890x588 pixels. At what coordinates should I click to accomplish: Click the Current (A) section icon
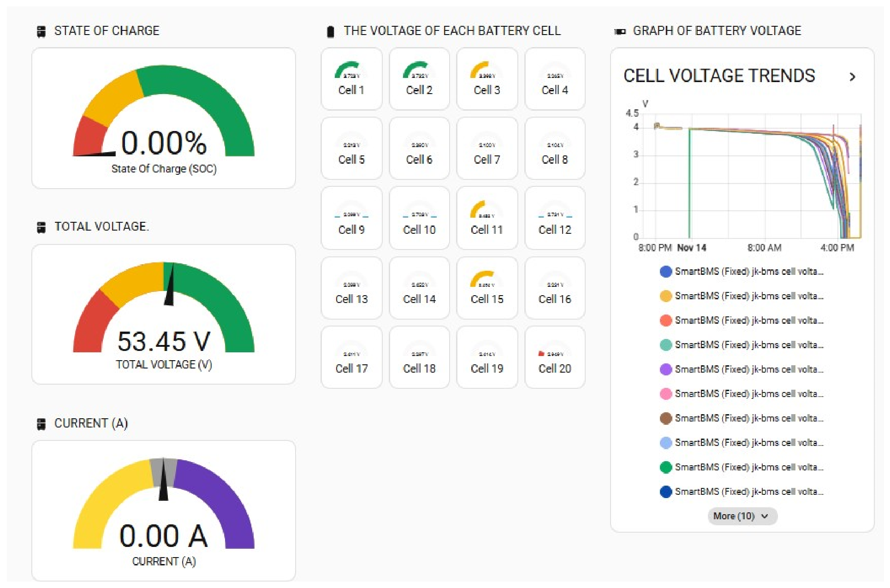(41, 424)
